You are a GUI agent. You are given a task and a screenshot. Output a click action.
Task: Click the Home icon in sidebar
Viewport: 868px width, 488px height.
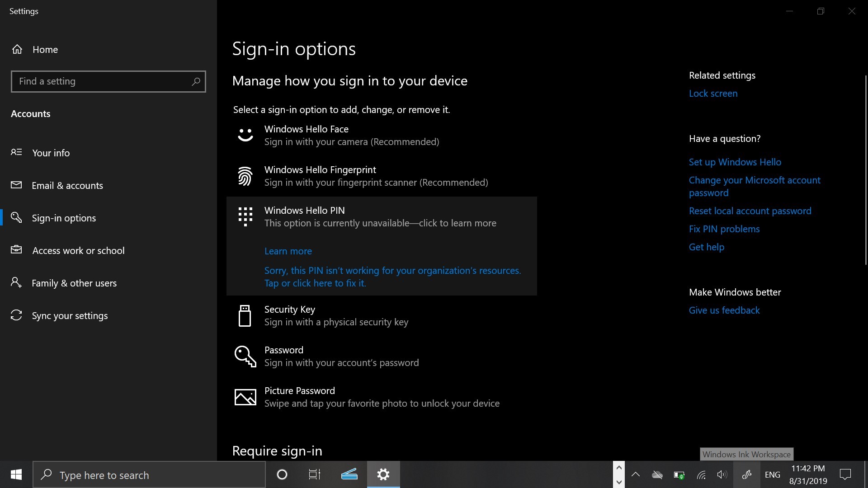17,49
